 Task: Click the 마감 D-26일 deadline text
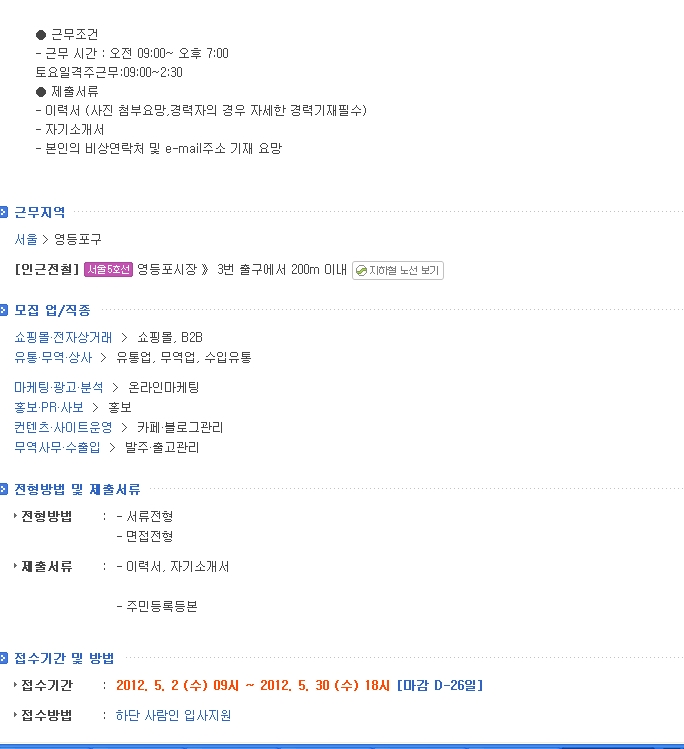[440, 685]
